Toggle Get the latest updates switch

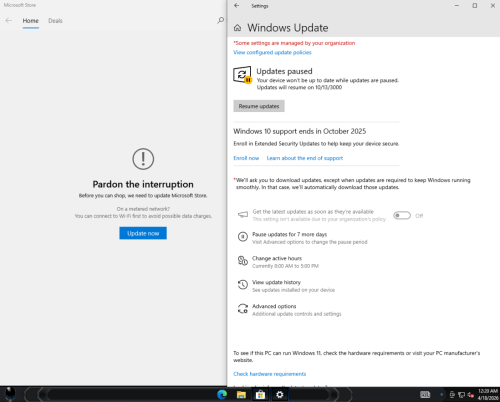402,216
